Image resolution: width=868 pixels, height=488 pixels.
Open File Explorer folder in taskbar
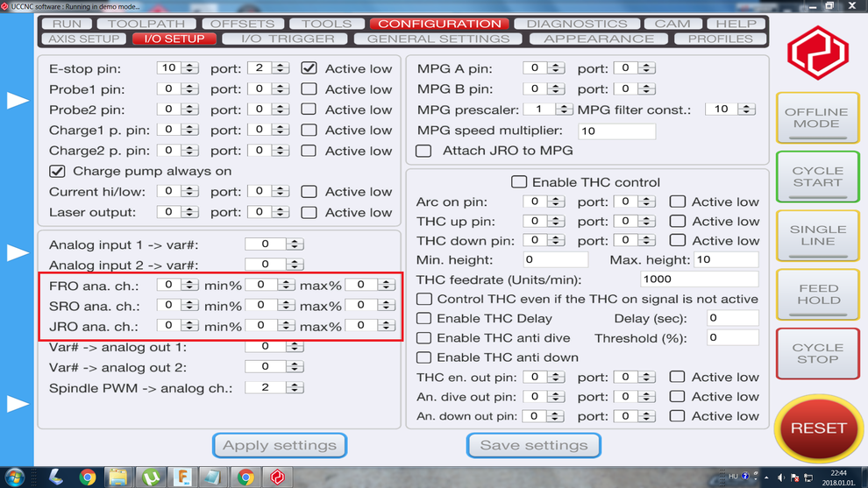point(118,477)
